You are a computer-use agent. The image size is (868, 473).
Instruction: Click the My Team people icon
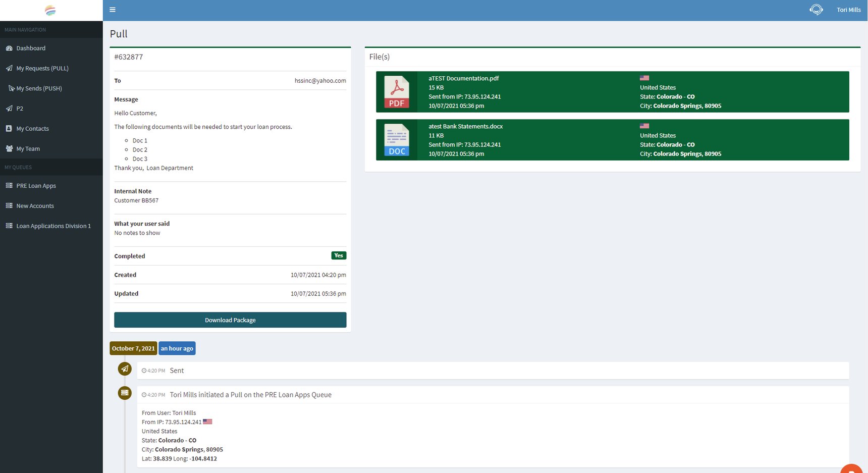pos(9,148)
